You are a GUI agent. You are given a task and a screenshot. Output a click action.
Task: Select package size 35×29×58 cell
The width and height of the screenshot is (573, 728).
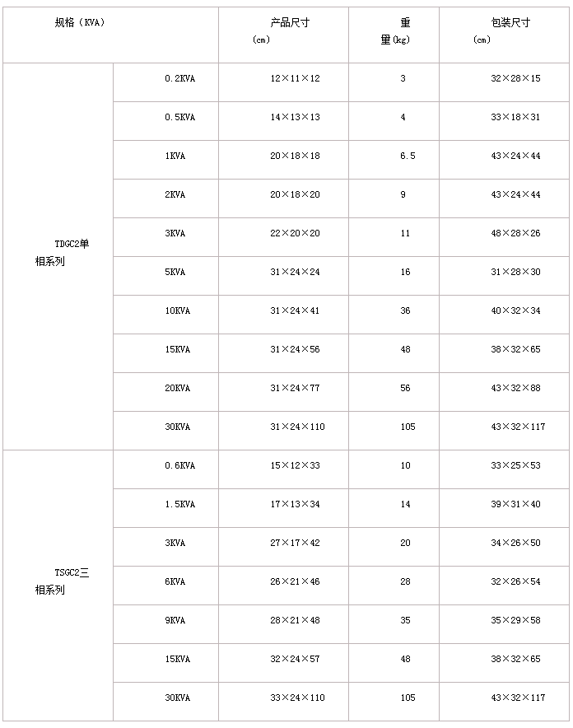pos(515,620)
